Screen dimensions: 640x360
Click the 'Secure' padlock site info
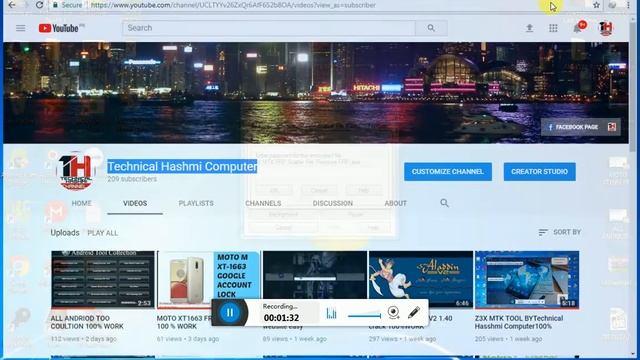(x=68, y=5)
